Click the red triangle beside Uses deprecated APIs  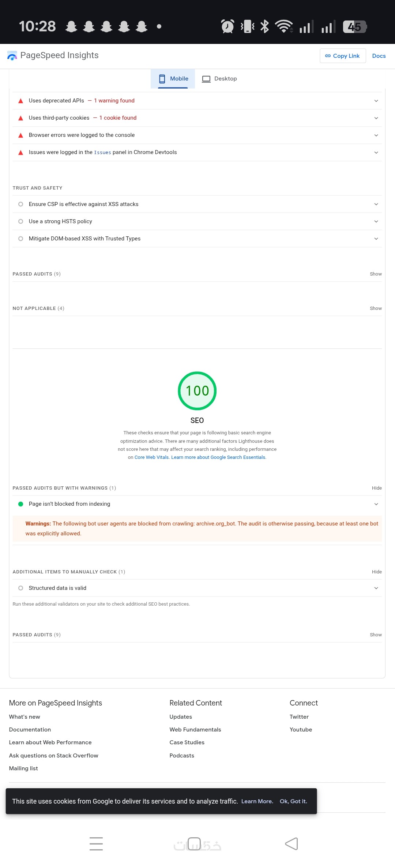tap(21, 101)
